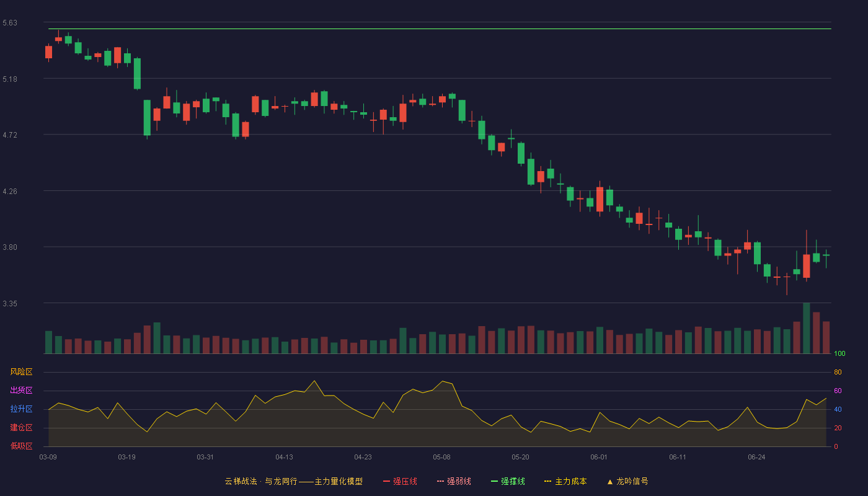Click the 05-20 date label
868x496 pixels.
(520, 457)
